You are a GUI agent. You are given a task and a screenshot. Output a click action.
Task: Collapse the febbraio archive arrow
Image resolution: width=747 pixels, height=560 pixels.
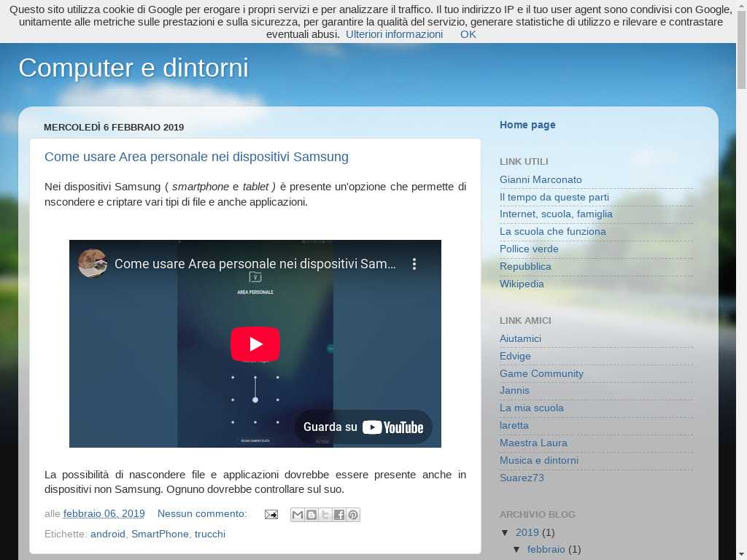click(516, 550)
